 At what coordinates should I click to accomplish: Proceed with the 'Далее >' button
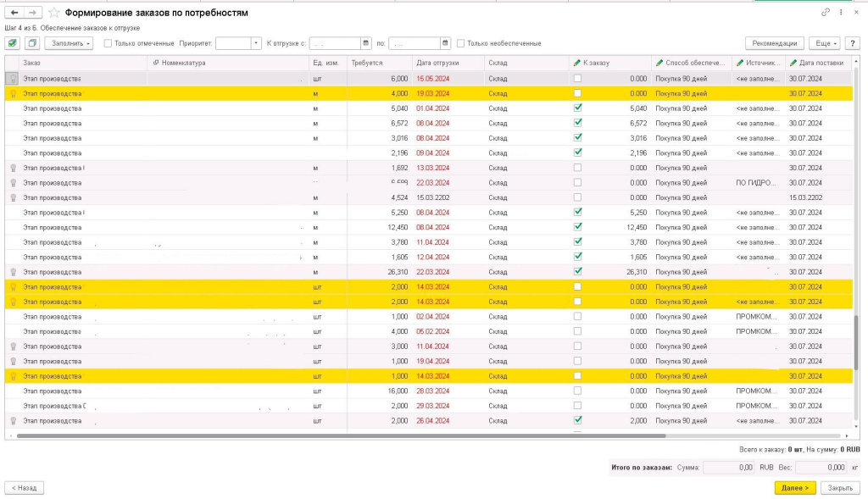795,488
